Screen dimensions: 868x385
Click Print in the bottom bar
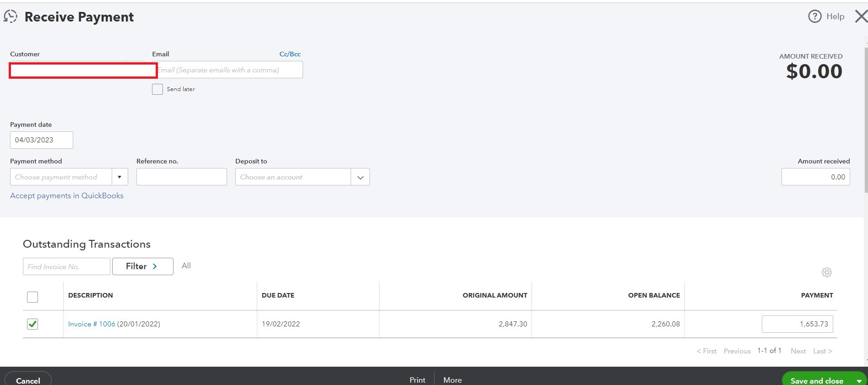(418, 380)
